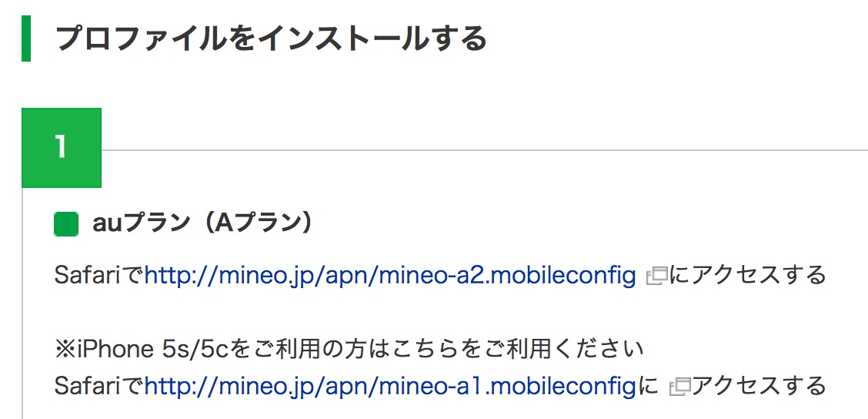868x419 pixels.
Task: Click the green vertical bar beside the page heading
Action: [26, 37]
